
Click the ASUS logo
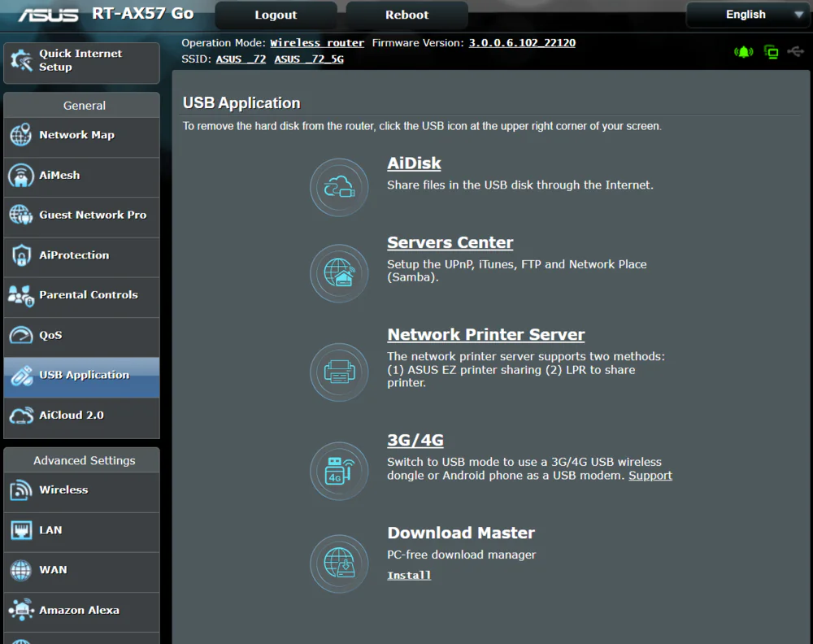click(48, 15)
